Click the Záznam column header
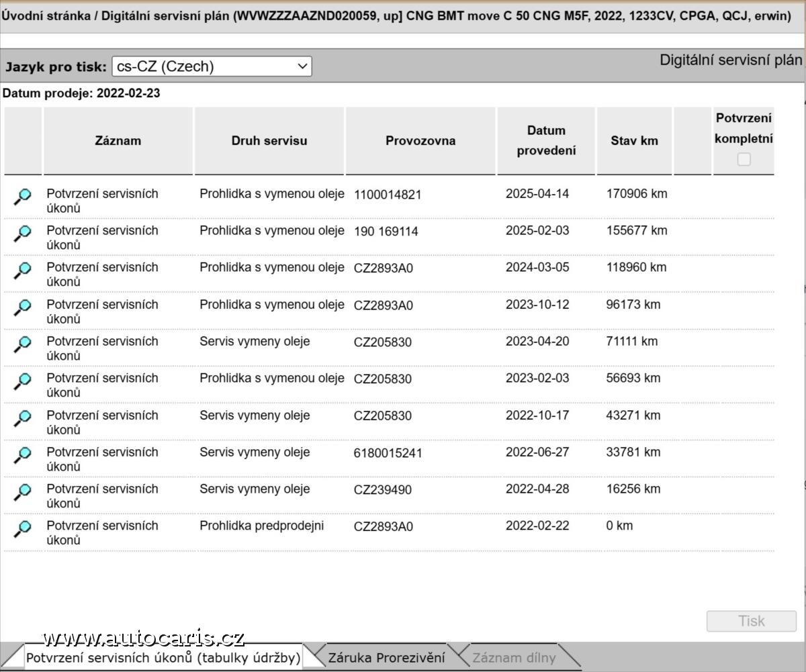The image size is (806, 672). coord(118,141)
